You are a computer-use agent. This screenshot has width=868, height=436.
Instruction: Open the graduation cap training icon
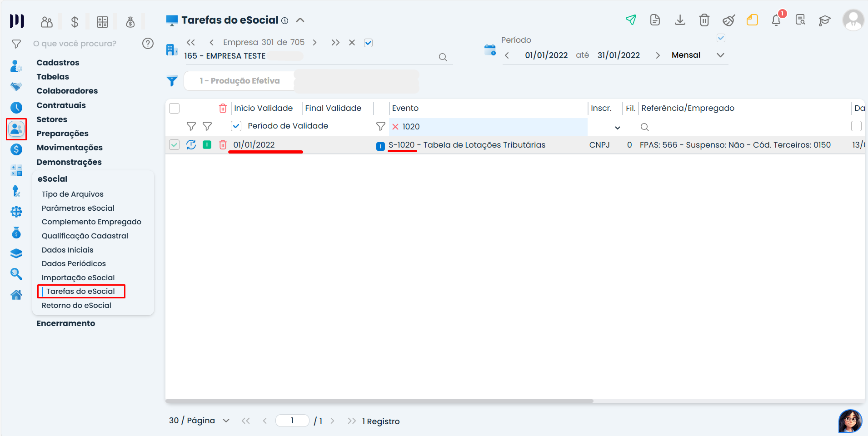point(824,20)
